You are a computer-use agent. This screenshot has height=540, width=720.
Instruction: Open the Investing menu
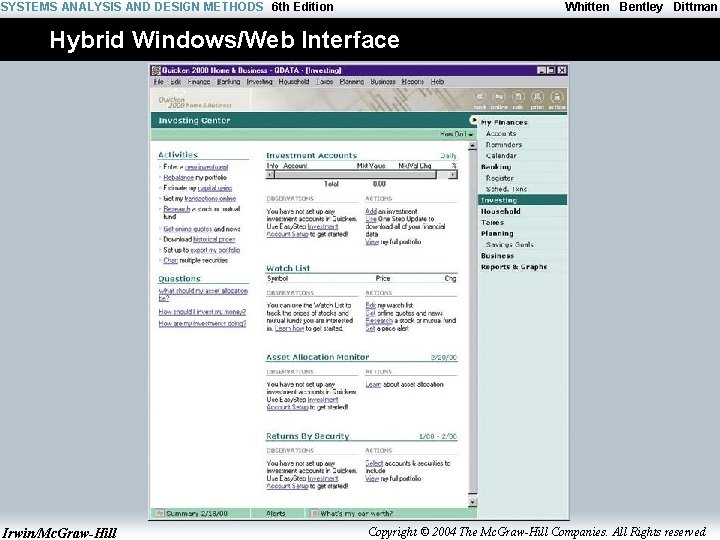click(x=259, y=82)
